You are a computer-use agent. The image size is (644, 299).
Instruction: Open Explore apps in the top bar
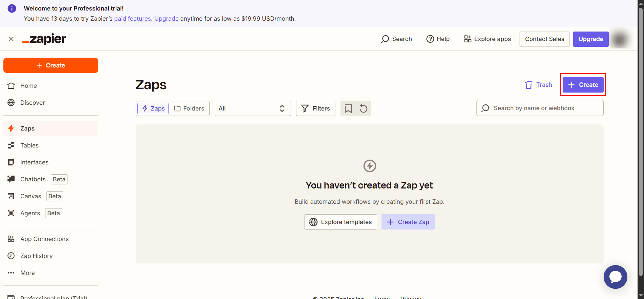point(487,39)
